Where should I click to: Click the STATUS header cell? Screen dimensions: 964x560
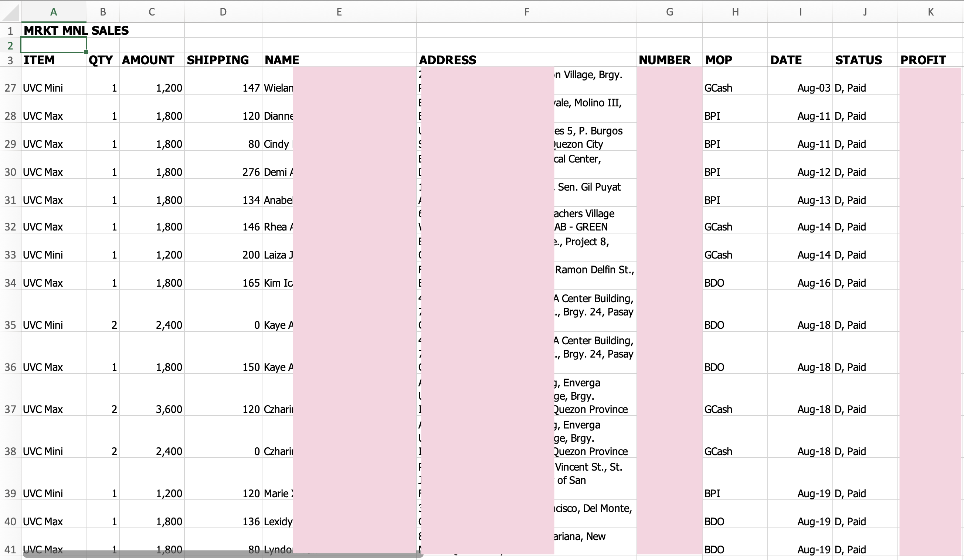[x=858, y=60]
